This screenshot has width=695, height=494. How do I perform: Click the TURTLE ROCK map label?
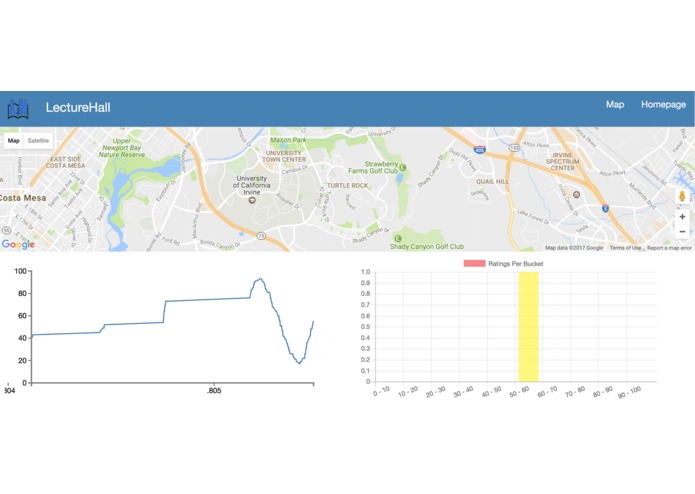(348, 186)
